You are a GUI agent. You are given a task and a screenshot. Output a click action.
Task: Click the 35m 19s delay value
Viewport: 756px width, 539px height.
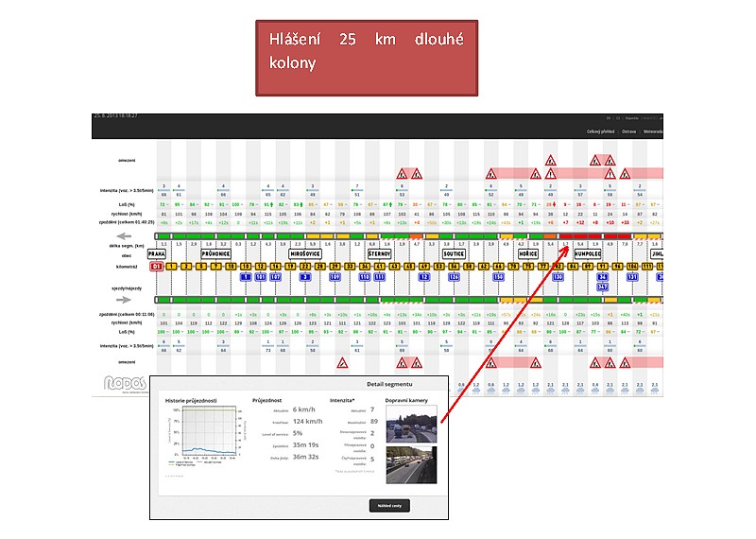coord(305,444)
